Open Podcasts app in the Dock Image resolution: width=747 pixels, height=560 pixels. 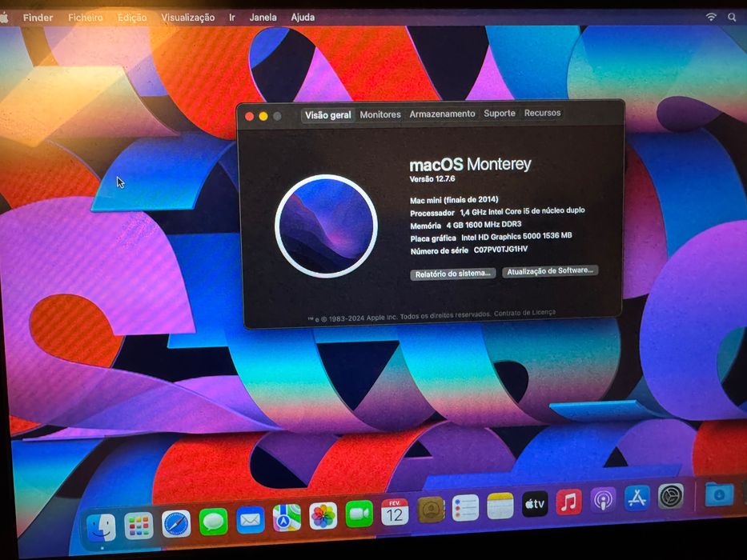pos(603,500)
